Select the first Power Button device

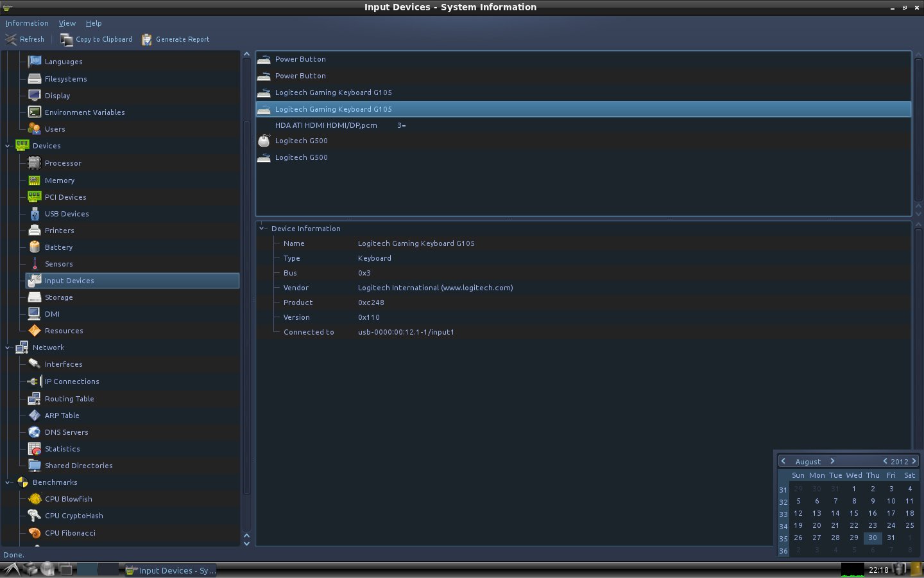tap(583, 59)
